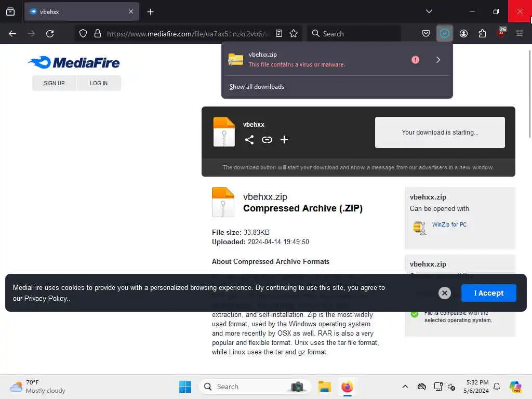Screen dimensions: 532x399
Task: Copy link to vbehxx file
Action: 267,139
